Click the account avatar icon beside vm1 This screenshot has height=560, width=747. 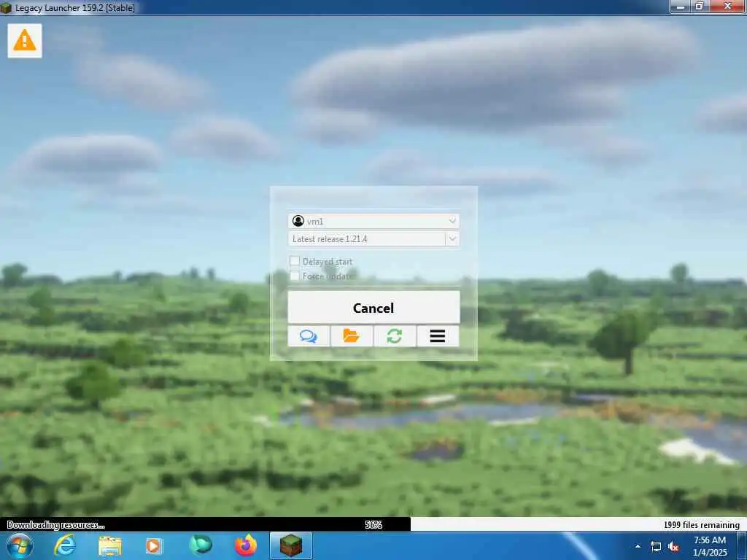pos(298,221)
